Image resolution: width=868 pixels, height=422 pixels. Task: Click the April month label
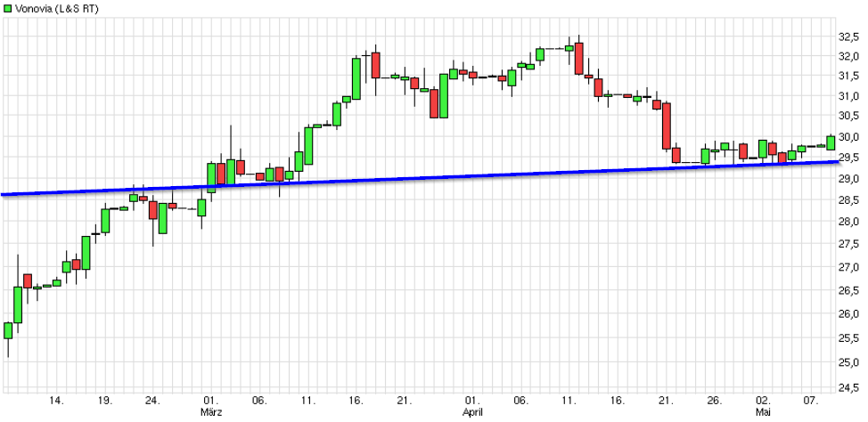pyautogui.click(x=472, y=412)
